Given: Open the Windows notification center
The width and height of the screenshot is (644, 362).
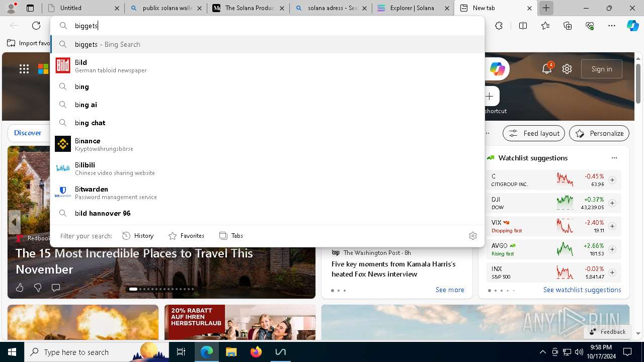Looking at the screenshot, I should click(x=627, y=352).
